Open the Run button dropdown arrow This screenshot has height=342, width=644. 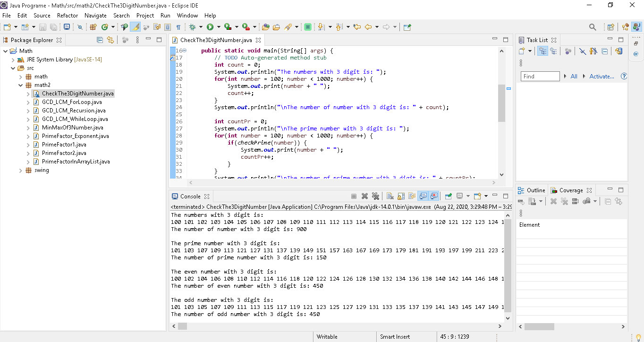point(219,27)
